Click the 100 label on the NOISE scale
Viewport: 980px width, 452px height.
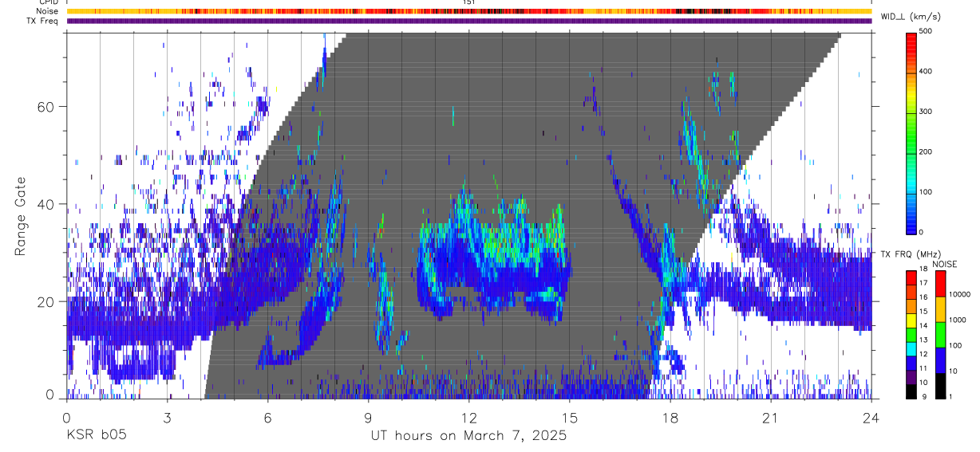(955, 346)
